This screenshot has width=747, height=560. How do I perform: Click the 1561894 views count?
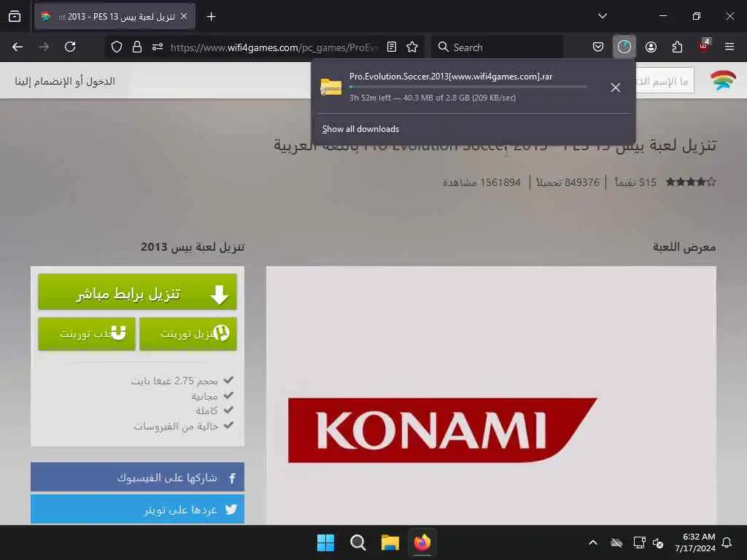tap(481, 182)
